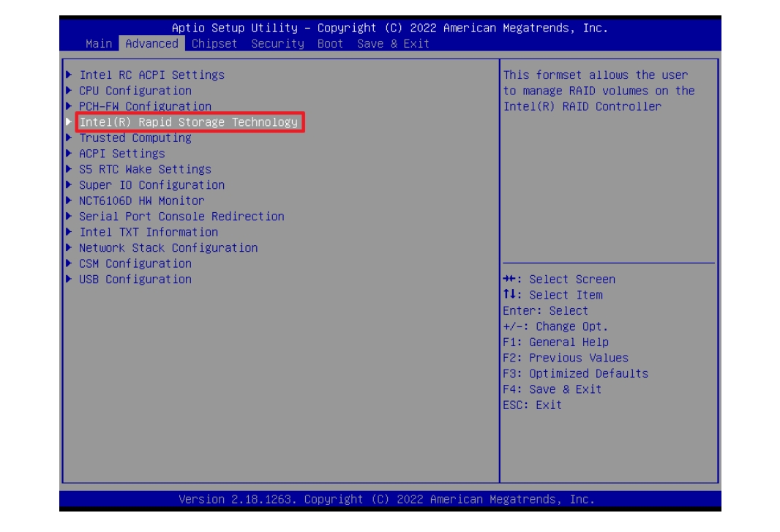Switch to the Chipset tab
Screen dimensions: 780x532
pyautogui.click(x=214, y=44)
